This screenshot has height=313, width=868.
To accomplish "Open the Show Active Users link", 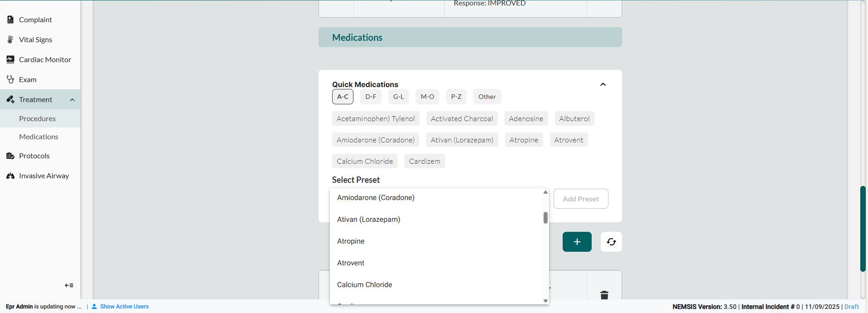I will tap(124, 307).
